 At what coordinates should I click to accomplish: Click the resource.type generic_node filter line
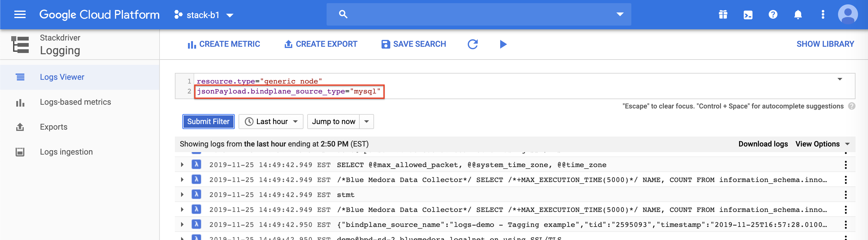(259, 81)
